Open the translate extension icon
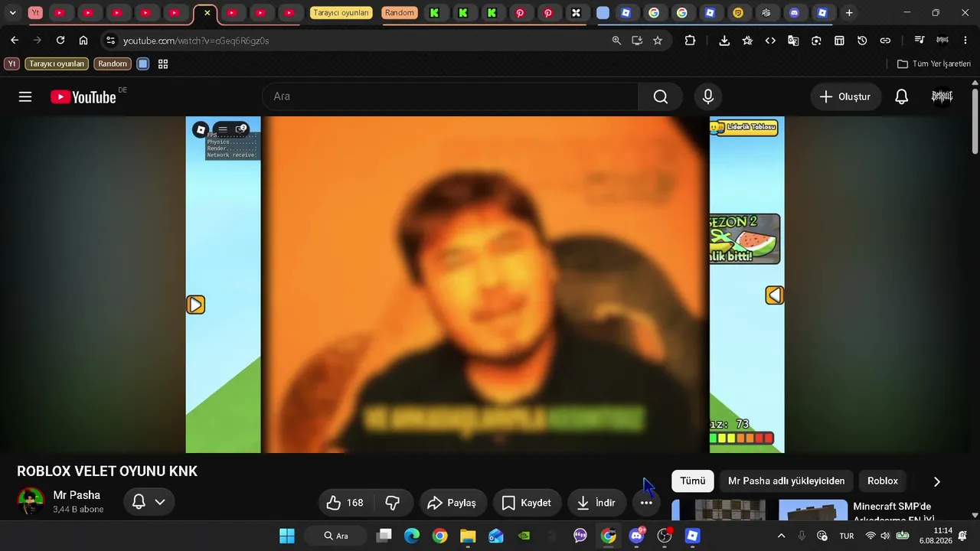Viewport: 980px width, 551px height. point(793,41)
